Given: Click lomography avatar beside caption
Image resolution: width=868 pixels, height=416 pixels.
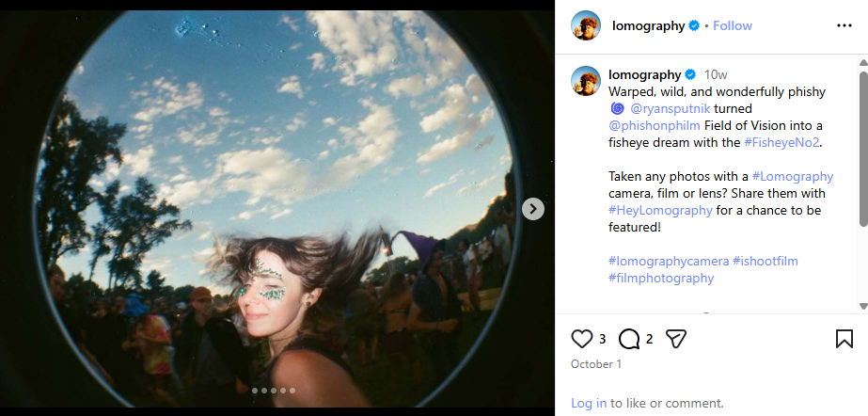Looking at the screenshot, I should 586,81.
